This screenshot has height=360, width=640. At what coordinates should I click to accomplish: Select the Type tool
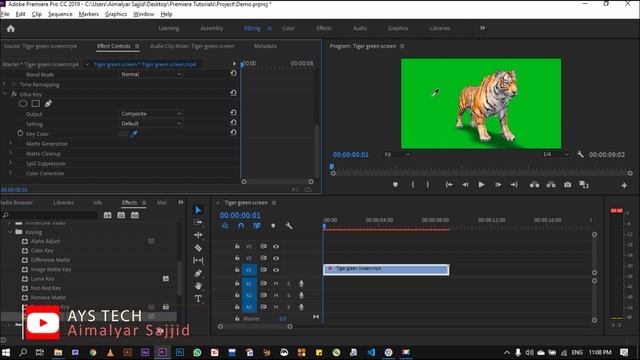[198, 298]
